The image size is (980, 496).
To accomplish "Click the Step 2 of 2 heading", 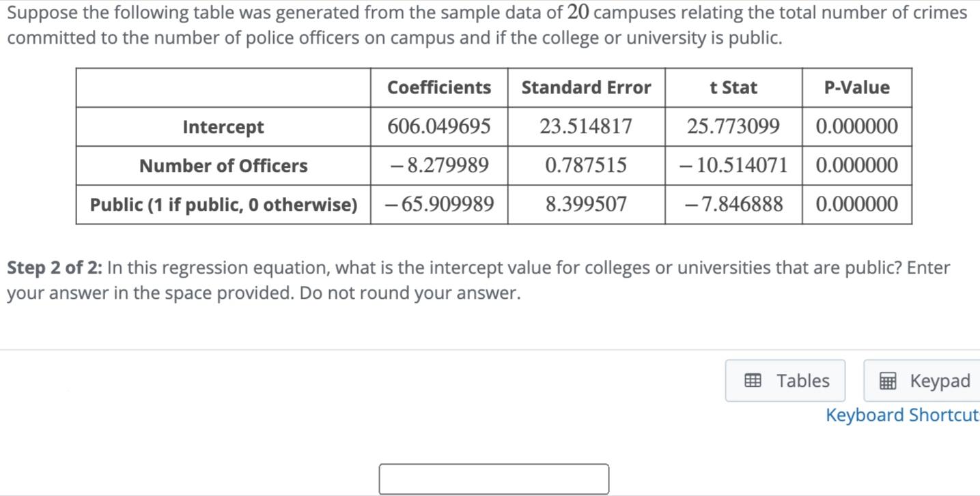I will click(x=55, y=268).
